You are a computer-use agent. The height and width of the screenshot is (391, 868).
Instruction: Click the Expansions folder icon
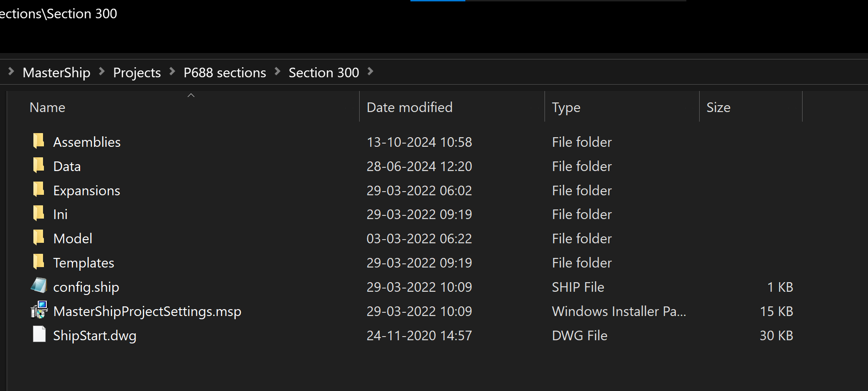point(39,190)
